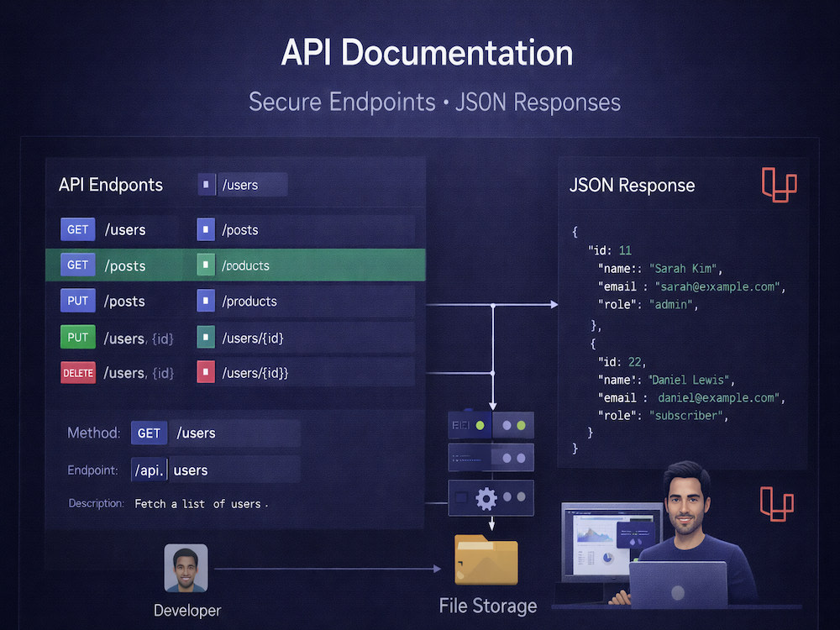Click the /users Method field
The width and height of the screenshot is (840, 630).
click(x=234, y=433)
